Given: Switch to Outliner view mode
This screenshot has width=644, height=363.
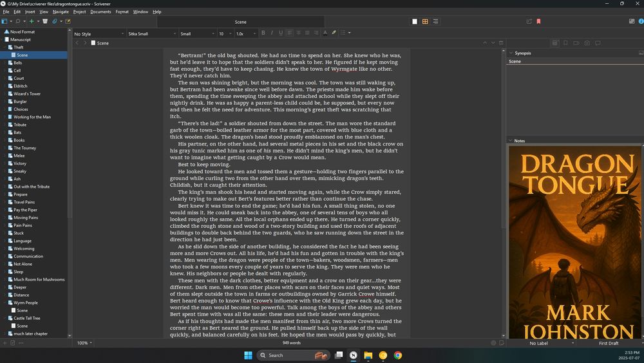Looking at the screenshot, I should (x=435, y=22).
